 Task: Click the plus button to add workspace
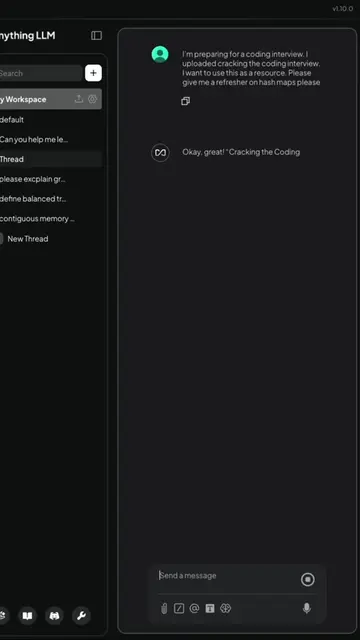pos(93,73)
